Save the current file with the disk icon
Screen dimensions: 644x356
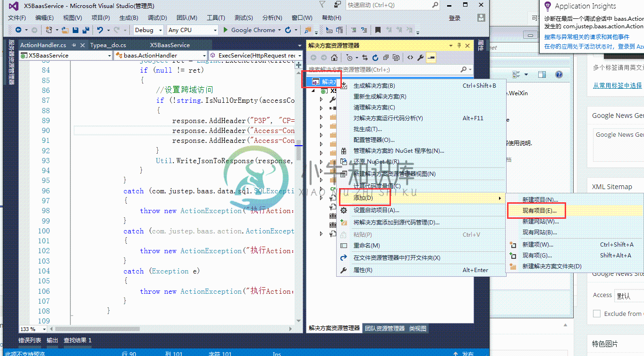pos(76,30)
